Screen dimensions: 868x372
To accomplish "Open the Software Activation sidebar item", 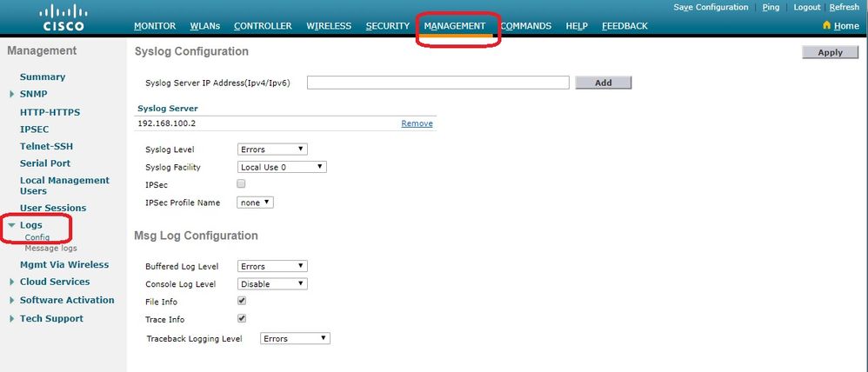I will click(x=67, y=300).
